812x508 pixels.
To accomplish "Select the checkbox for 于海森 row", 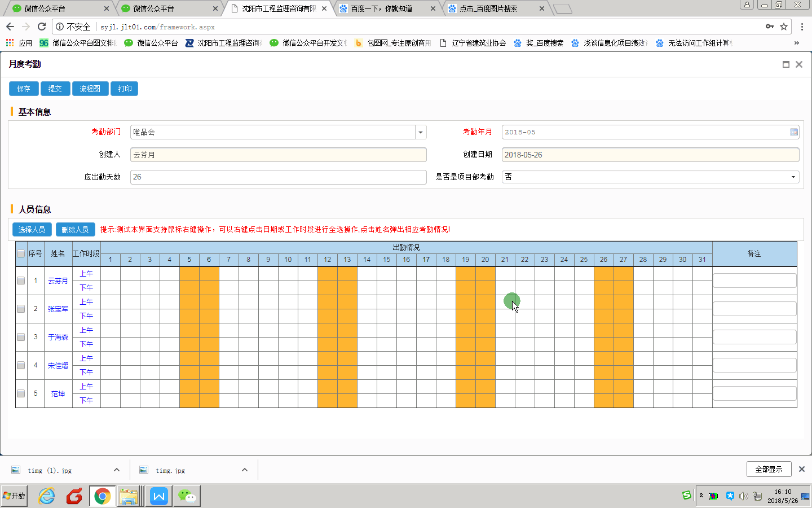I will 21,337.
